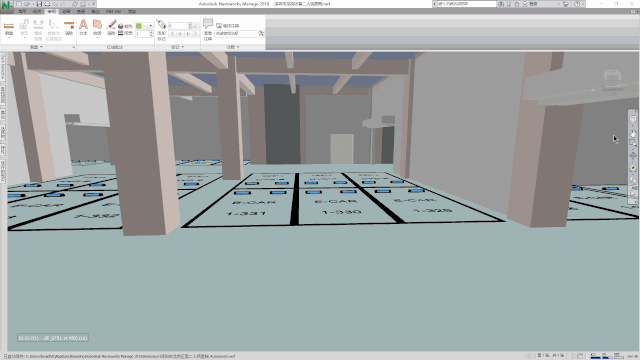Click the Redo arrow in quick access toolbar
The width and height of the screenshot is (640, 360).
[64, 4]
